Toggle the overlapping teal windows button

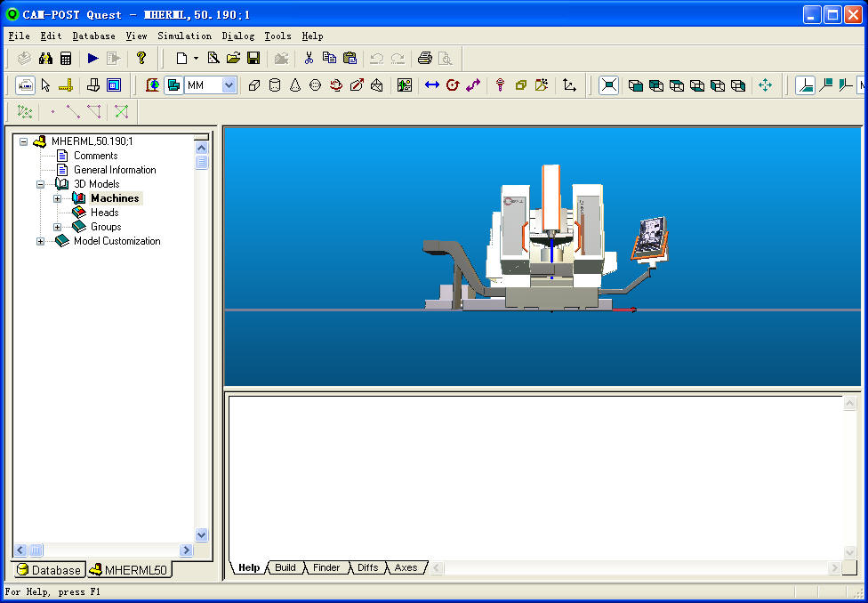173,85
